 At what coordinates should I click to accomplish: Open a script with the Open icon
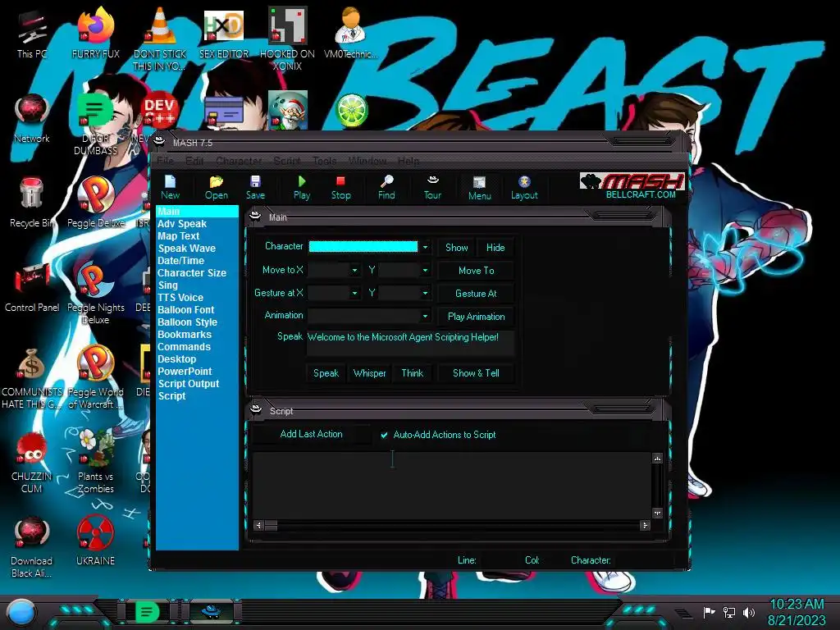point(216,188)
